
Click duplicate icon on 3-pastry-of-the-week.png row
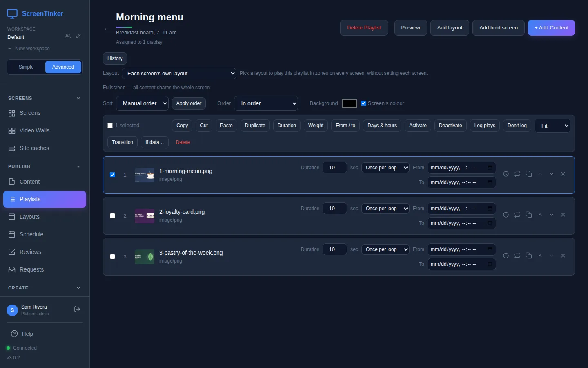(x=529, y=256)
